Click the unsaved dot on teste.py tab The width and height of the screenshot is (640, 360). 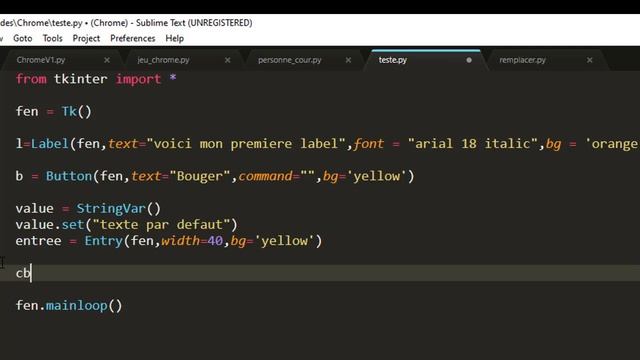pyautogui.click(x=469, y=60)
